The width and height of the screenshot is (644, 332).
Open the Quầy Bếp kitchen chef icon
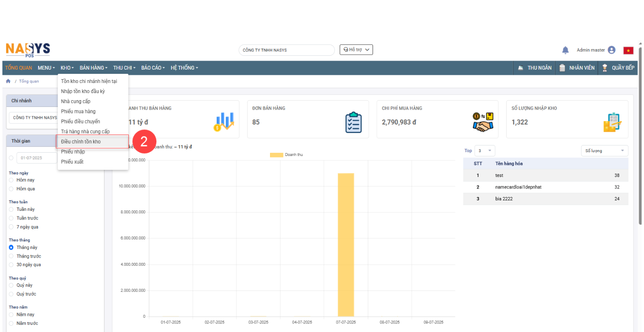pyautogui.click(x=605, y=68)
